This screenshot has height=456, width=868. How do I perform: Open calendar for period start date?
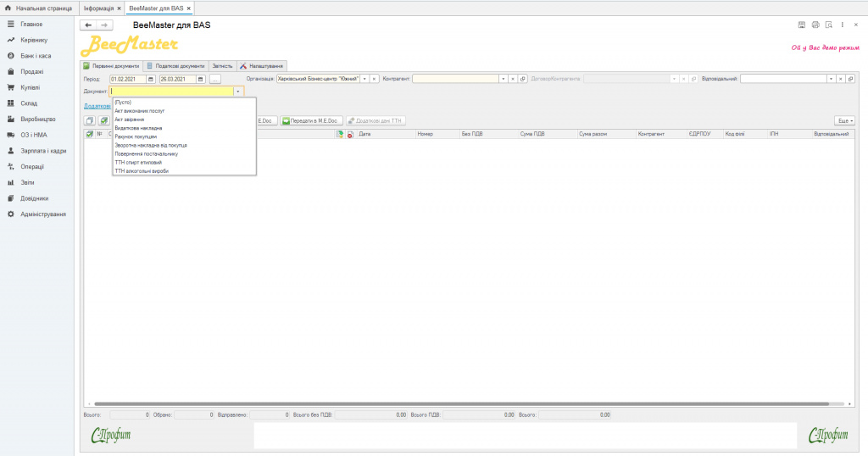coord(151,79)
